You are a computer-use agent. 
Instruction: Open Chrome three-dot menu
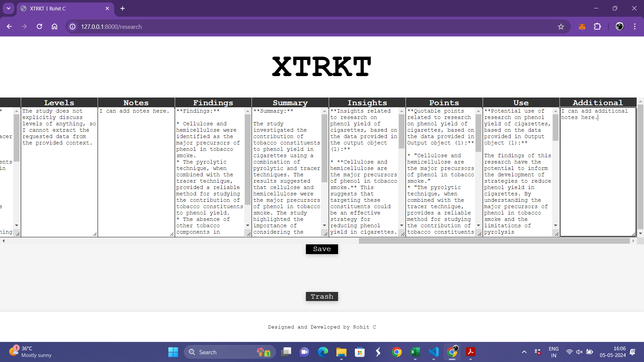pyautogui.click(x=635, y=26)
